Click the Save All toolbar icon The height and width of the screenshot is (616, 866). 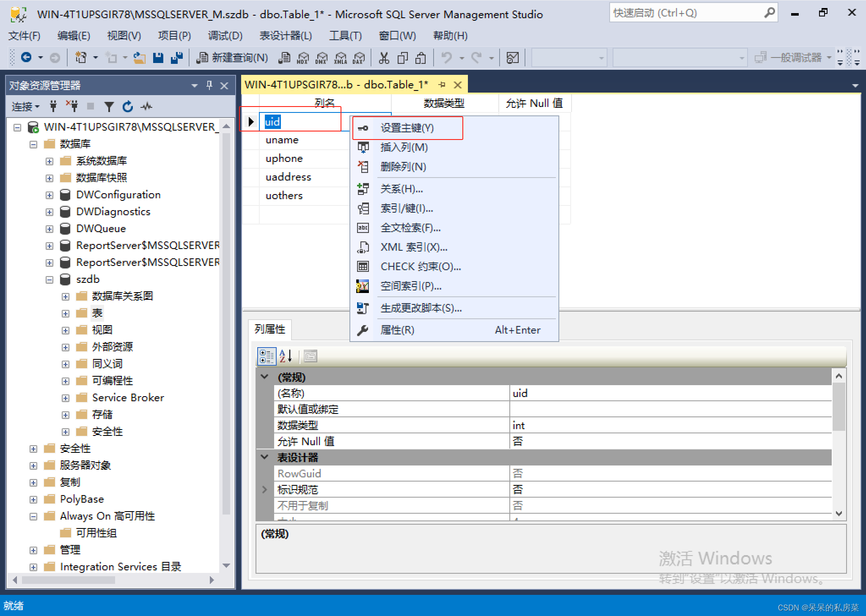(176, 57)
